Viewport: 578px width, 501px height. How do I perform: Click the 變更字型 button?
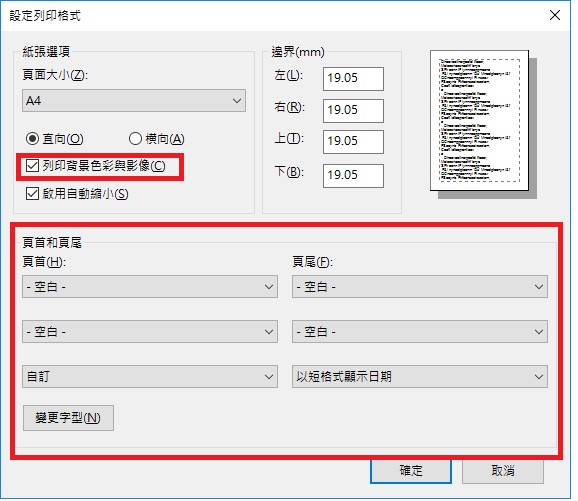68,418
